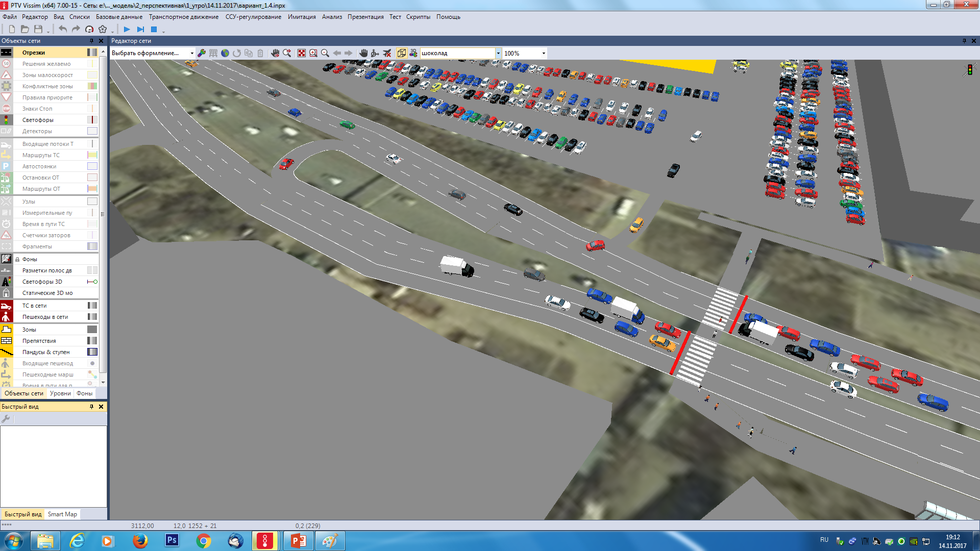
Task: Click the simulation single step button
Action: pyautogui.click(x=140, y=29)
